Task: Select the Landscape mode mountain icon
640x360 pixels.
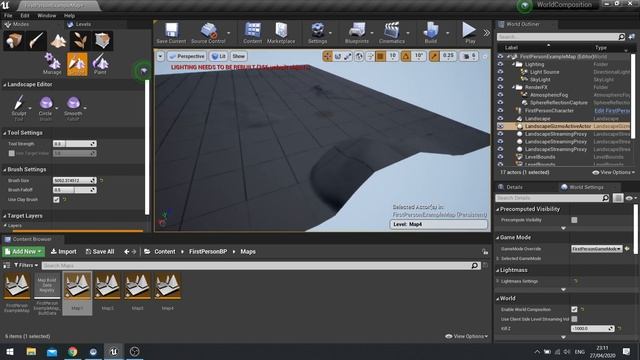Action: point(58,41)
